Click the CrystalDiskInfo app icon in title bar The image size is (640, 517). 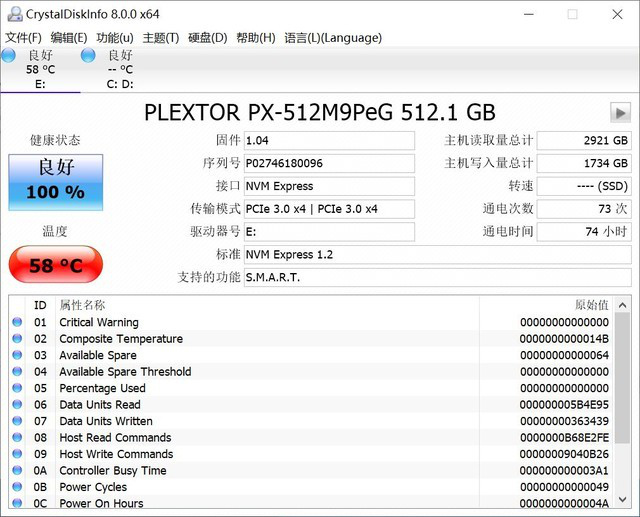click(x=14, y=14)
